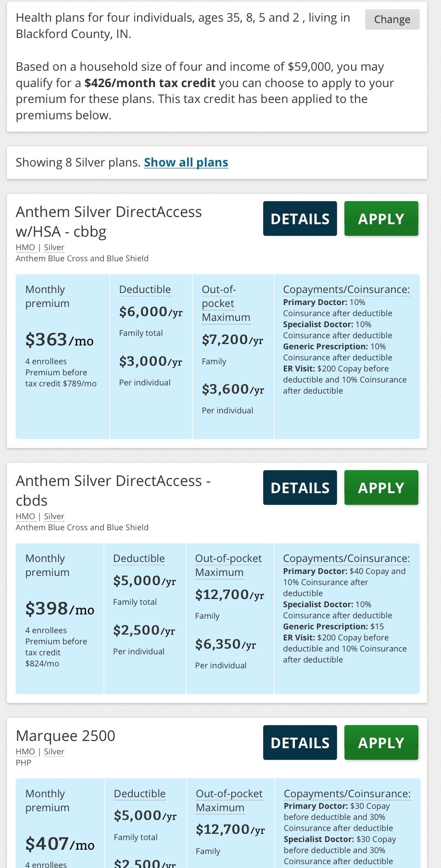
Task: Apply for the Marquee 2500 plan
Action: click(381, 743)
